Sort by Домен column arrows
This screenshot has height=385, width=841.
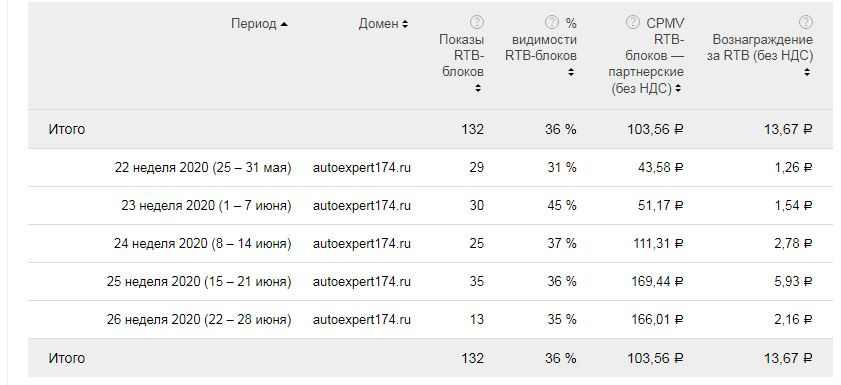(405, 24)
